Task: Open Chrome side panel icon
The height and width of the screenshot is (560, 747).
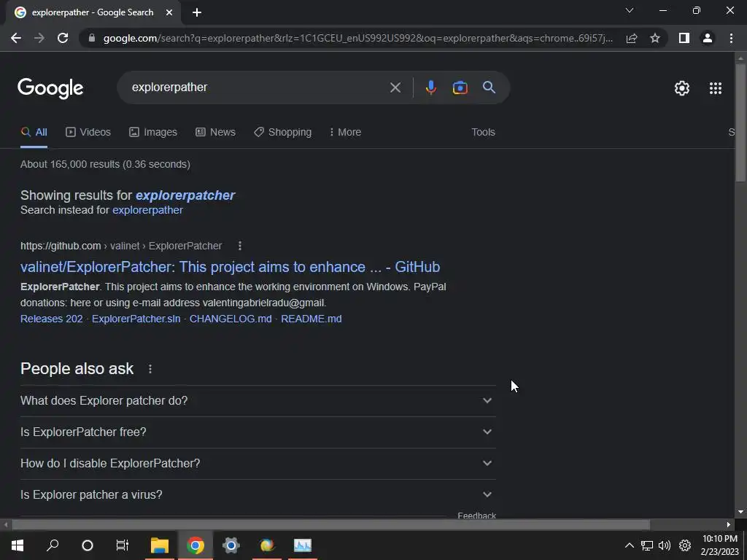Action: click(x=684, y=38)
